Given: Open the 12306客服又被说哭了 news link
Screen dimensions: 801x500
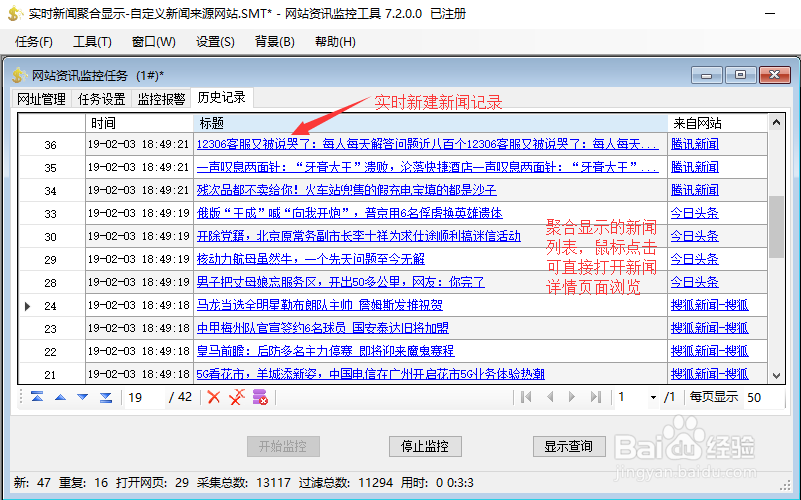Looking at the screenshot, I should pyautogui.click(x=428, y=145).
